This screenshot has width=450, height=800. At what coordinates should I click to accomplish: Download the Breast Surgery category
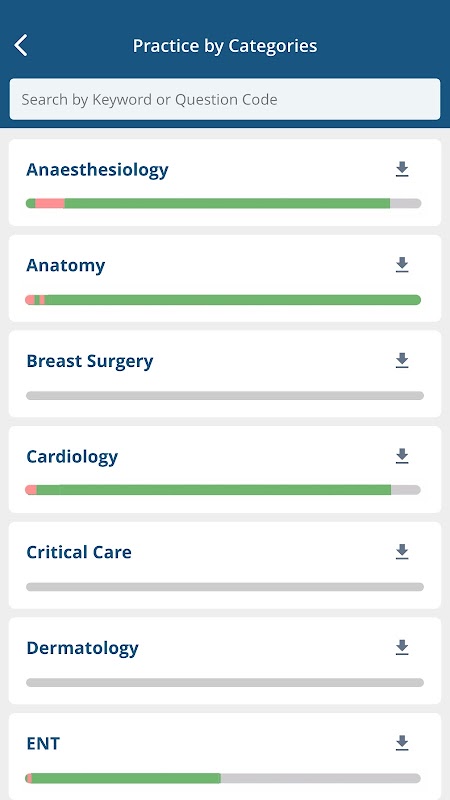pyautogui.click(x=402, y=361)
